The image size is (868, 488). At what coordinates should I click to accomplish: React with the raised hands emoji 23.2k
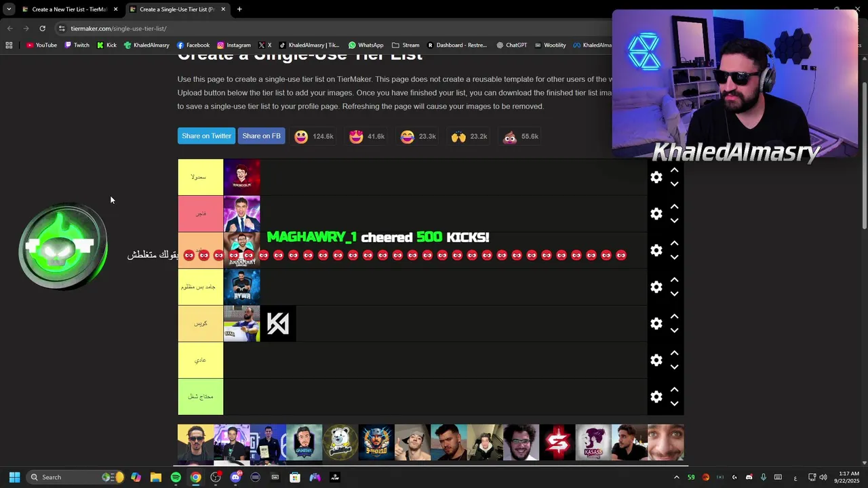click(x=469, y=136)
